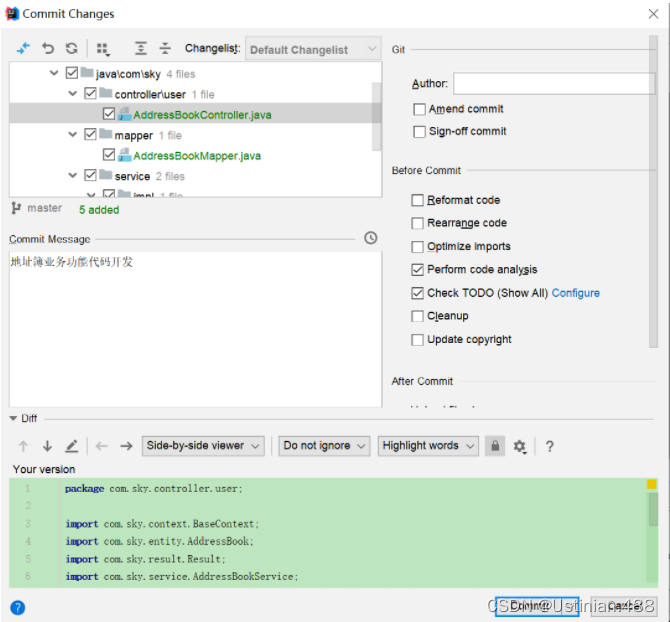This screenshot has width=670, height=622.
Task: Click the Show Diff arrows icon
Action: coord(23,48)
